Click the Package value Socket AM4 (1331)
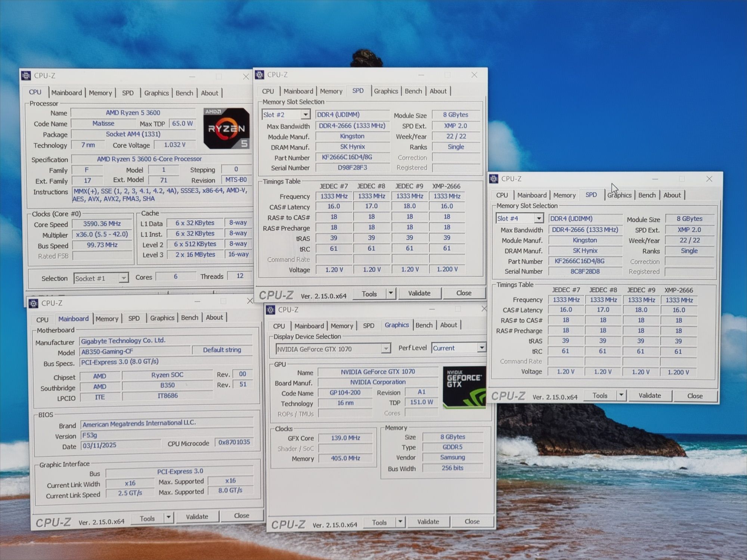The width and height of the screenshot is (747, 560). pos(133,134)
